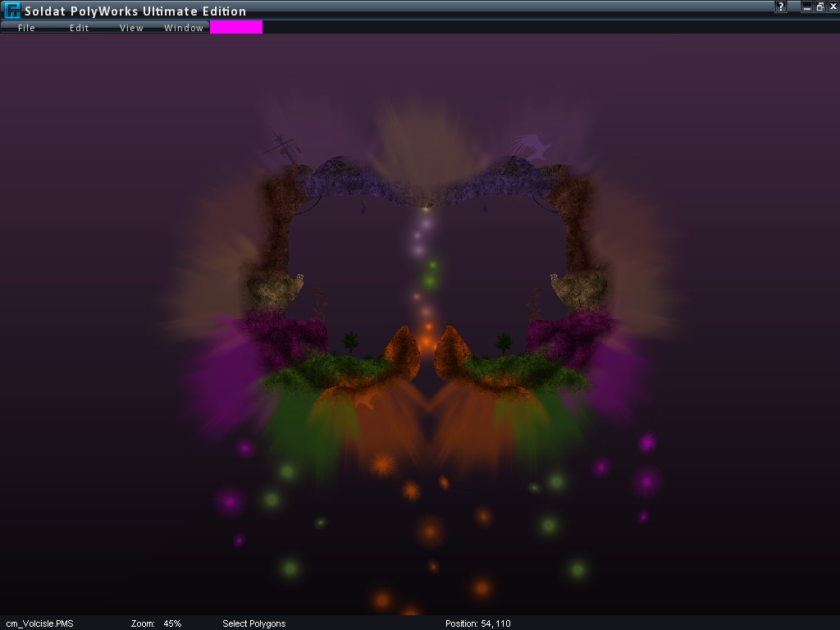The height and width of the screenshot is (630, 840).
Task: Open the Window menu
Action: pyautogui.click(x=184, y=28)
